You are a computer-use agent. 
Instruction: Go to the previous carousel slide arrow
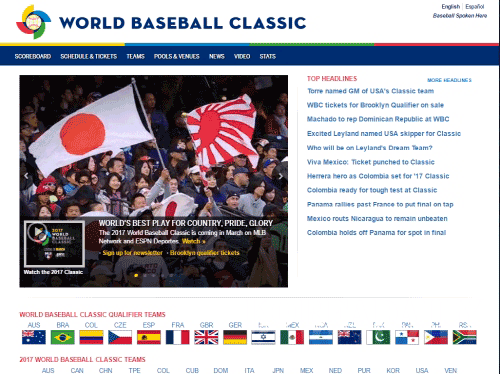click(26, 176)
